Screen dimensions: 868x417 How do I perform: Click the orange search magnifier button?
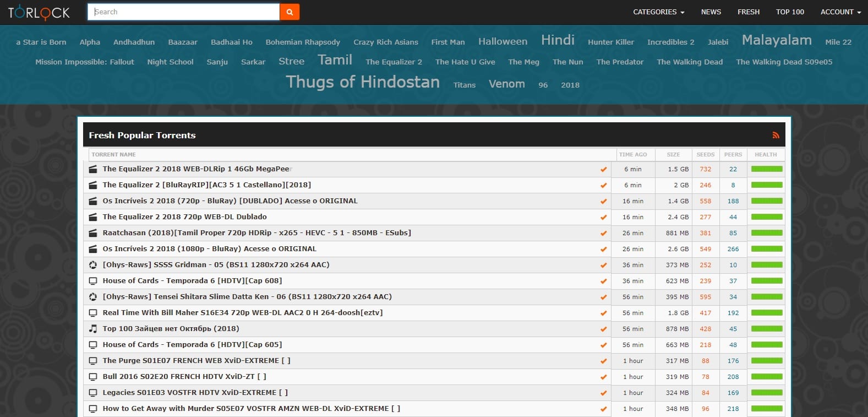tap(290, 12)
